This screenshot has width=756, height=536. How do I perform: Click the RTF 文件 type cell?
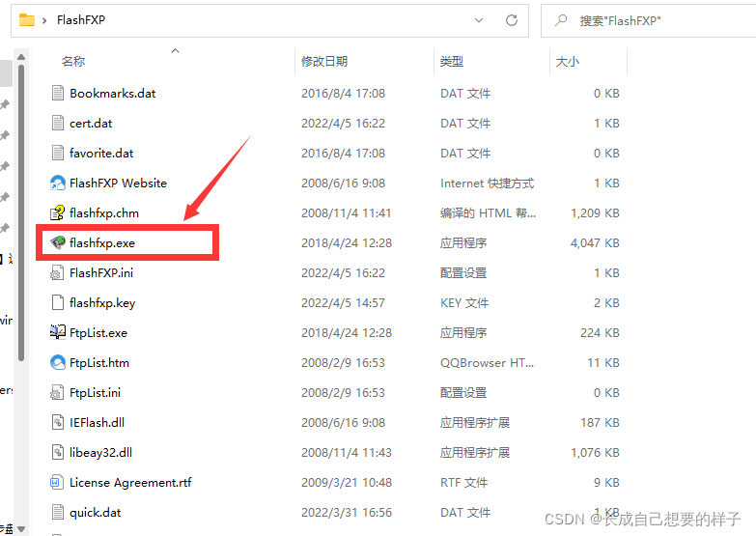pyautogui.click(x=463, y=482)
